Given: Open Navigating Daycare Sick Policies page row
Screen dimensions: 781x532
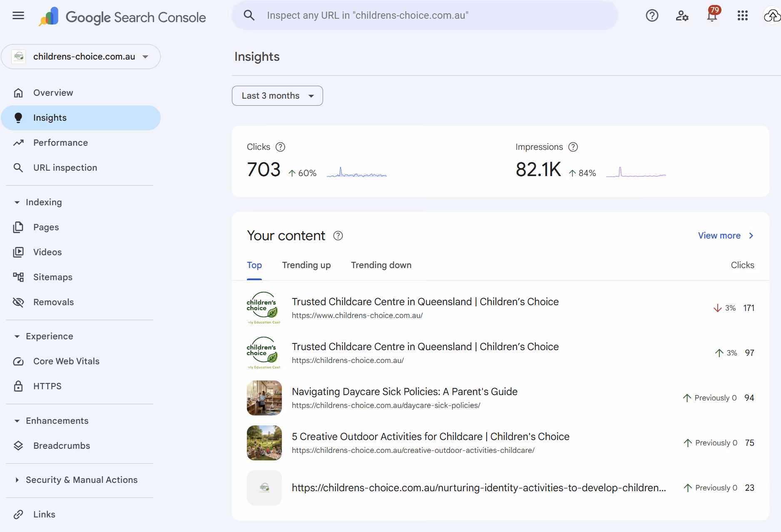Looking at the screenshot, I should click(x=500, y=398).
